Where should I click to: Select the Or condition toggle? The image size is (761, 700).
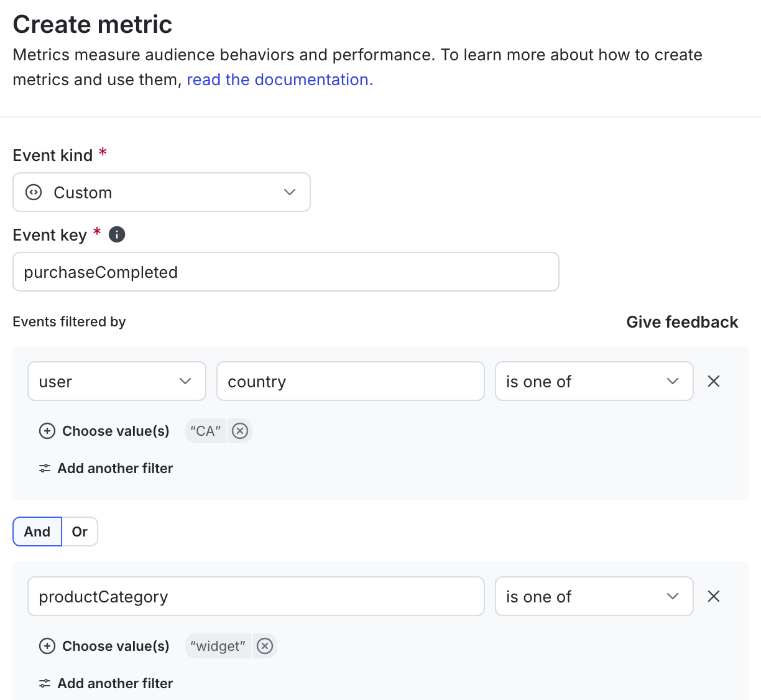(x=80, y=532)
